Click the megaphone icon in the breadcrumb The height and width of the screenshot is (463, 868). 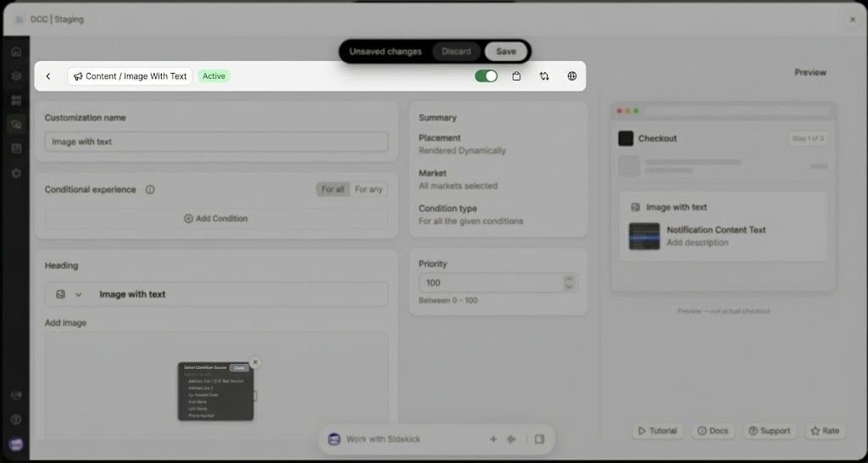click(78, 76)
